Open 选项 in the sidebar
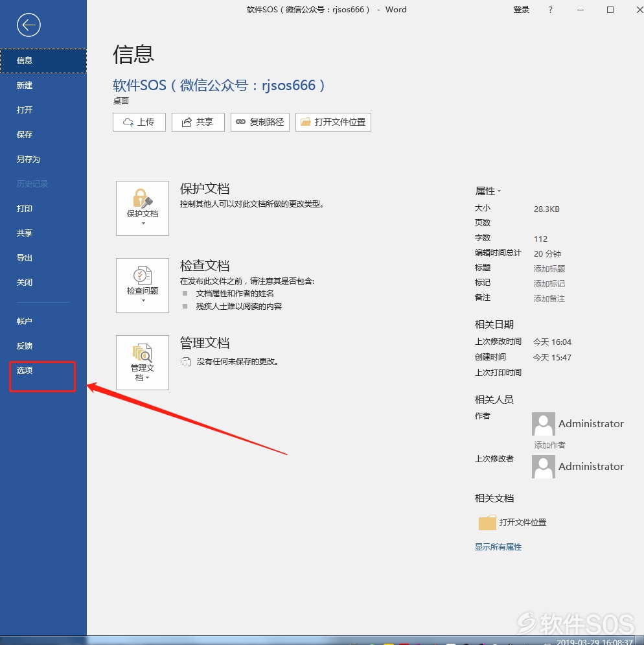The height and width of the screenshot is (645, 644). (43, 371)
